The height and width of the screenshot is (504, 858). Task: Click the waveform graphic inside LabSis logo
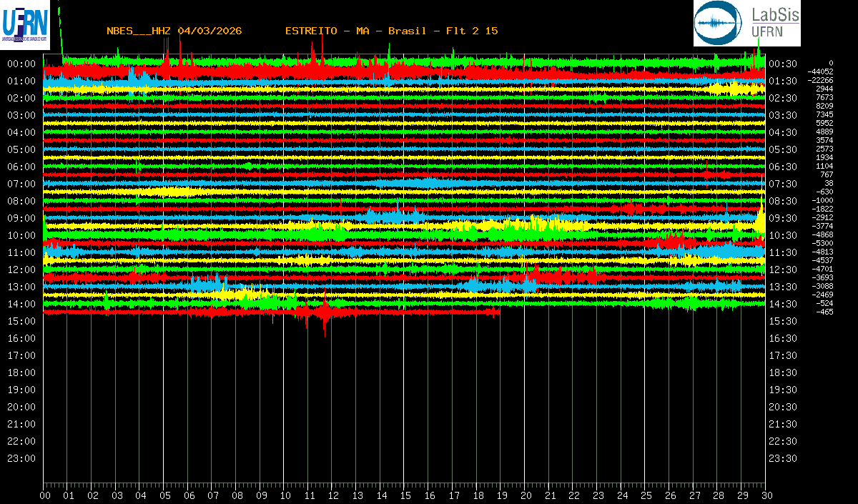pos(719,24)
